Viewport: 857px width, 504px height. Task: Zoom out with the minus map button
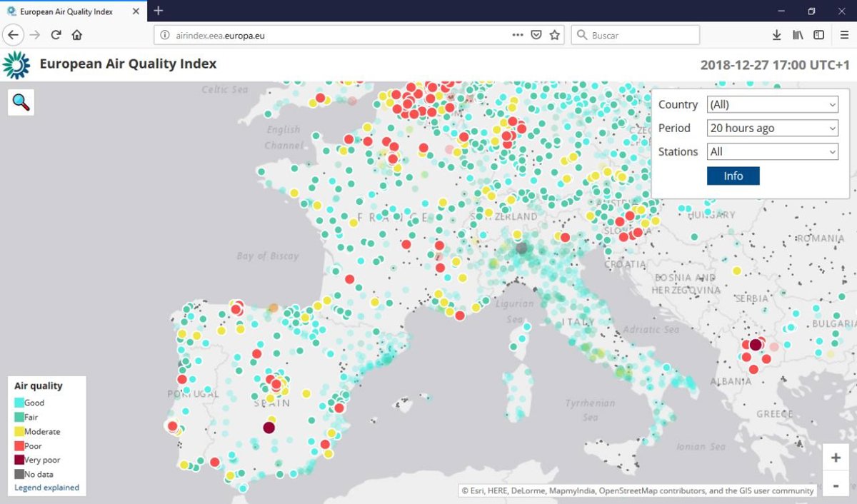836,485
